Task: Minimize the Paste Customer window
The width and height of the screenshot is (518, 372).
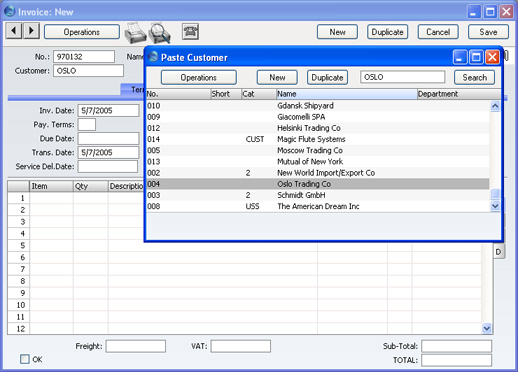Action: (x=460, y=57)
